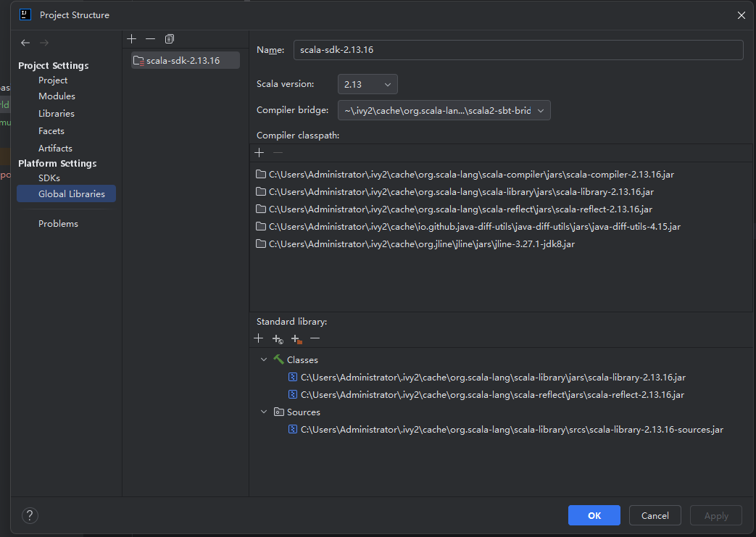Click the Cancel button
The image size is (756, 537).
pos(655,515)
